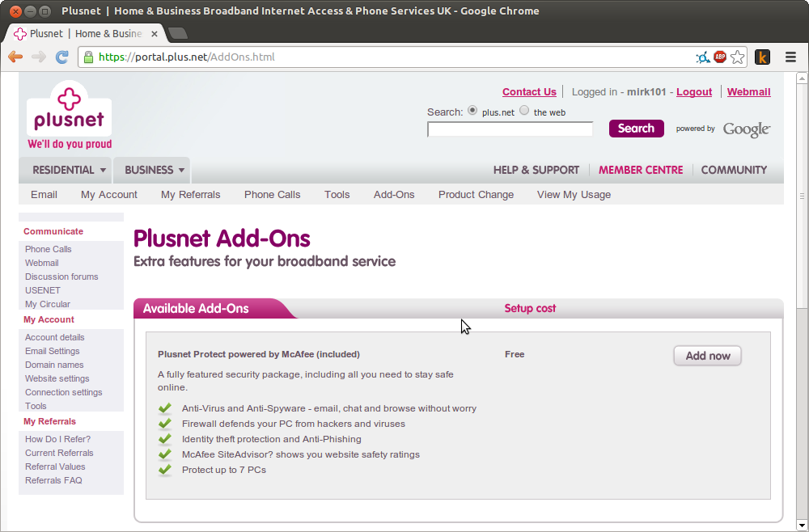Open the orange K extension icon
Image resolution: width=809 pixels, height=532 pixels.
[762, 57]
